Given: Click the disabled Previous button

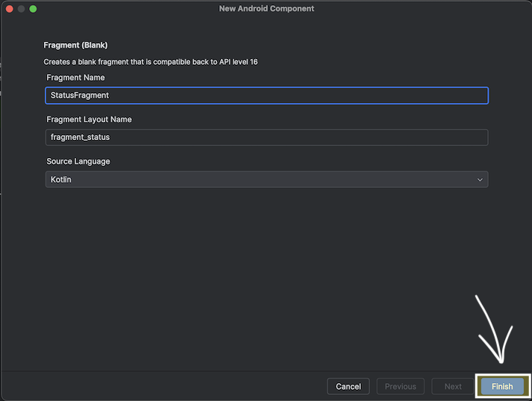Looking at the screenshot, I should tap(401, 386).
